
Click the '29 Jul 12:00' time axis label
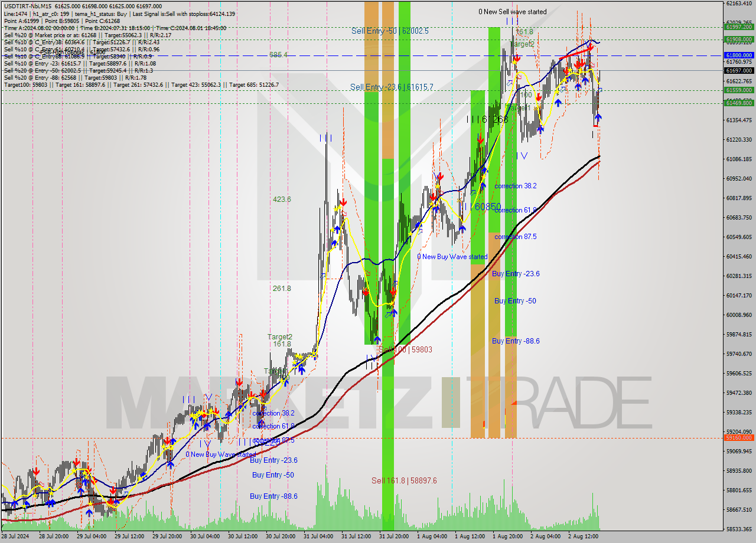coord(129,537)
